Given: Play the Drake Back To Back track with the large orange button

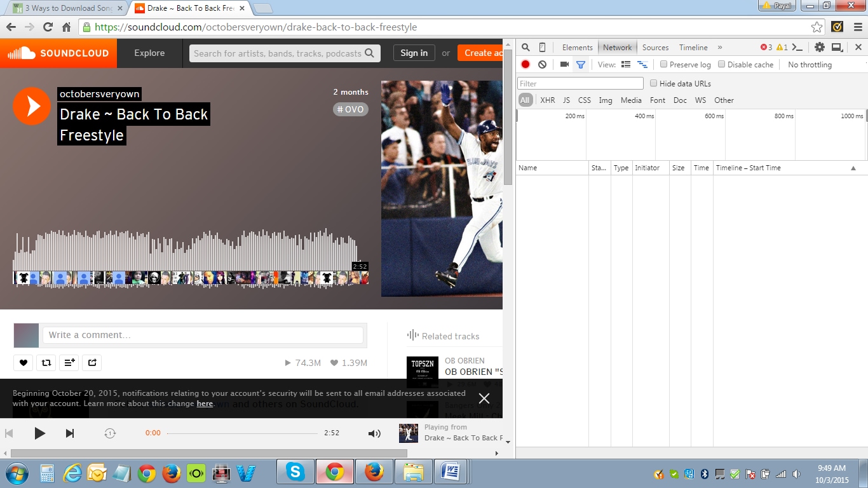Looking at the screenshot, I should point(32,106).
